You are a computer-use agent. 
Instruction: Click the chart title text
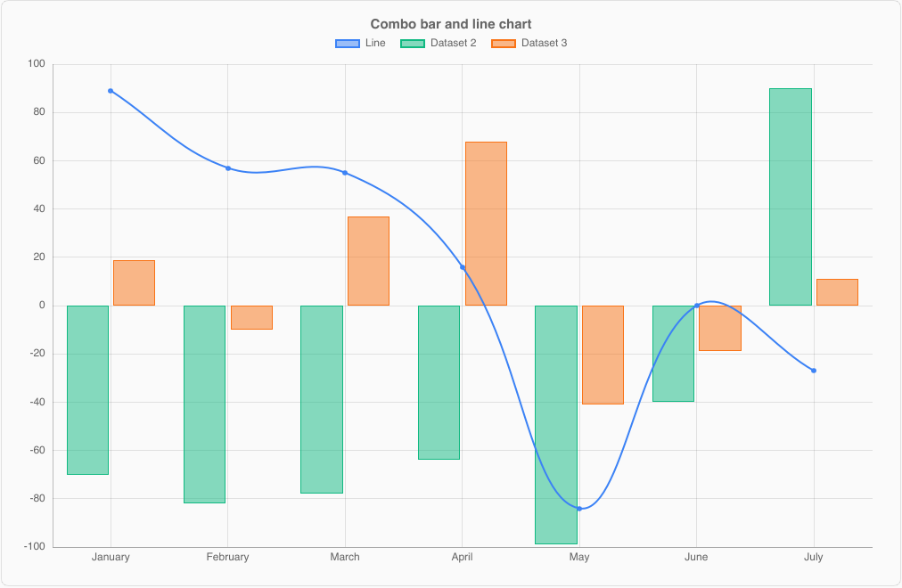(451, 24)
